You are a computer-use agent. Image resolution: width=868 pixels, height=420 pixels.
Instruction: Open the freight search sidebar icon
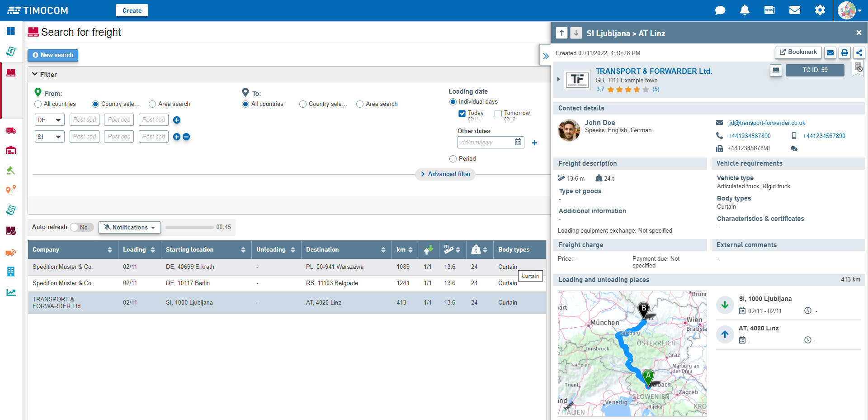coord(11,72)
